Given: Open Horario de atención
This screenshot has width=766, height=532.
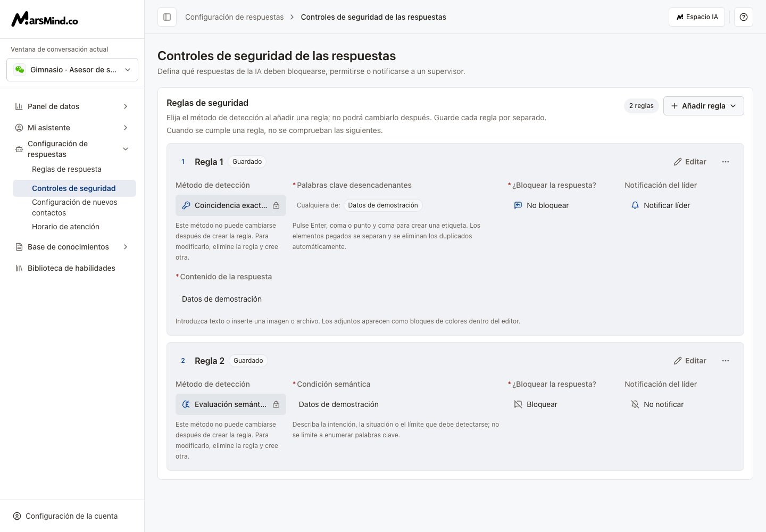Looking at the screenshot, I should pyautogui.click(x=65, y=227).
